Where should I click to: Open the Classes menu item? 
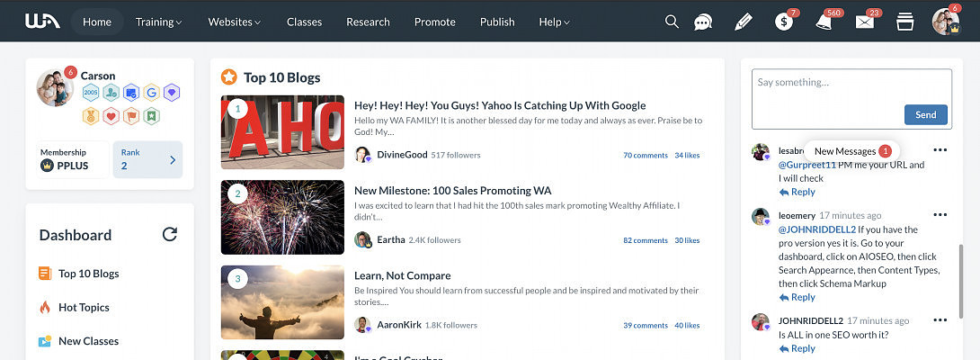click(x=305, y=22)
